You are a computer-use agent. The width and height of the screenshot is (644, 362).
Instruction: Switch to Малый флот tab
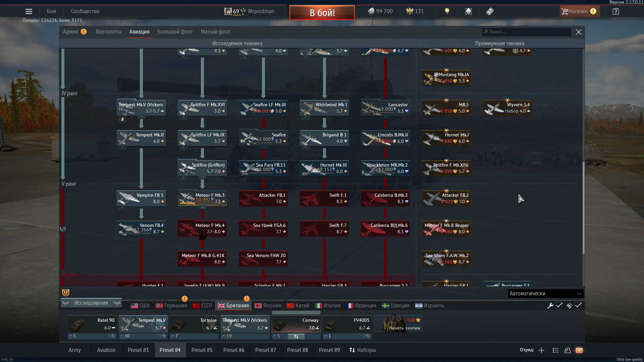point(216,32)
